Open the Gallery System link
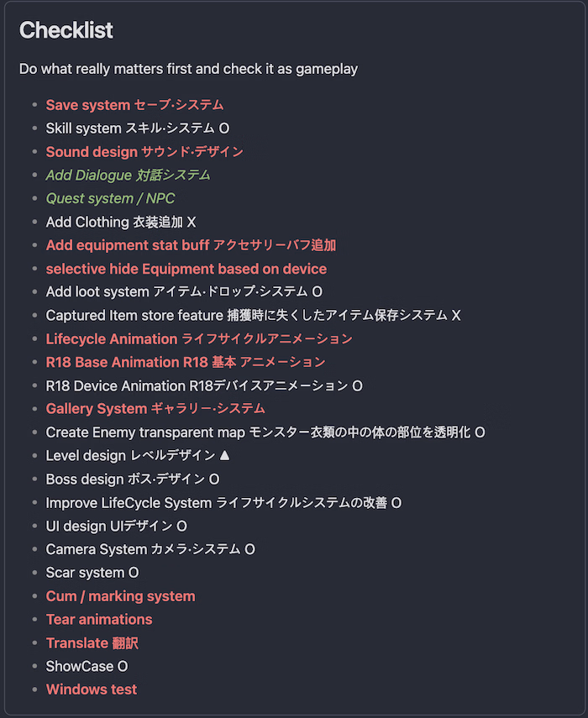588x718 pixels. [x=155, y=408]
